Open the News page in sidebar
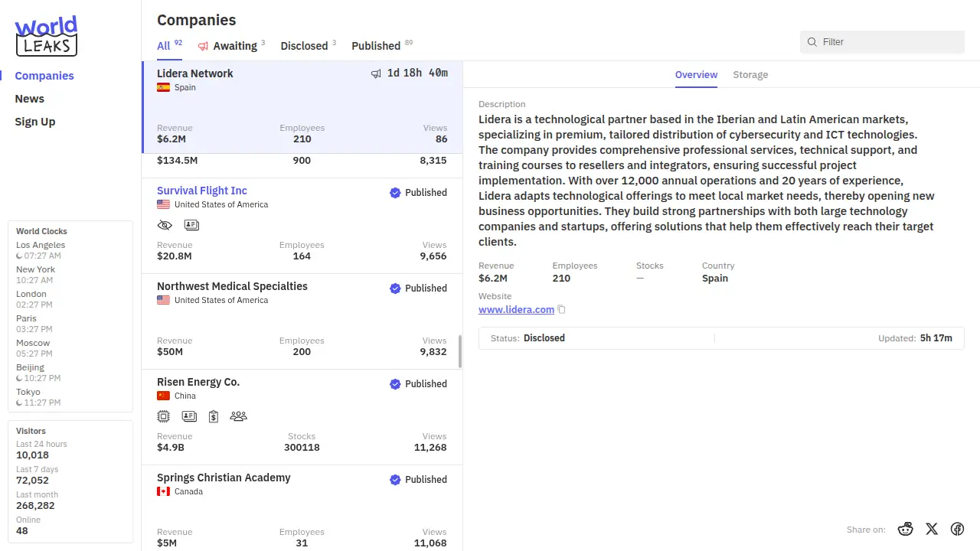 click(x=30, y=99)
